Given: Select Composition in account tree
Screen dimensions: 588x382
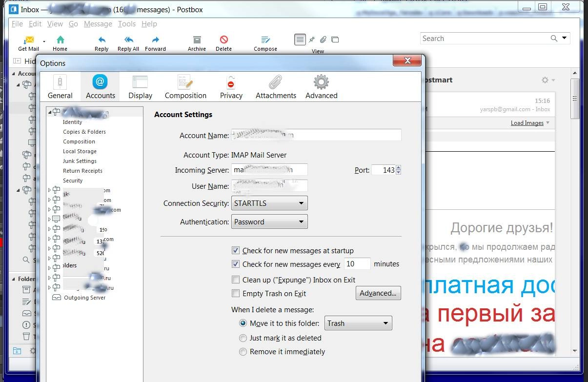Looking at the screenshot, I should click(x=79, y=141).
